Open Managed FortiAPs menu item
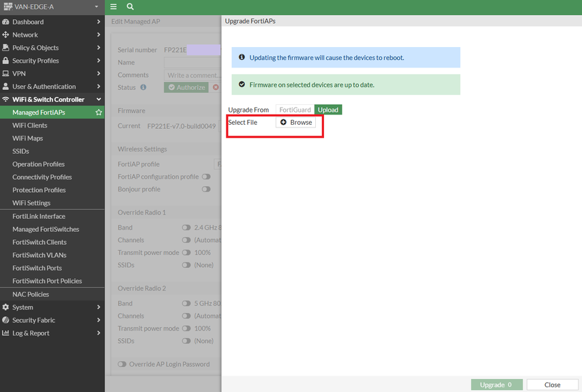582x392 pixels. [52, 112]
